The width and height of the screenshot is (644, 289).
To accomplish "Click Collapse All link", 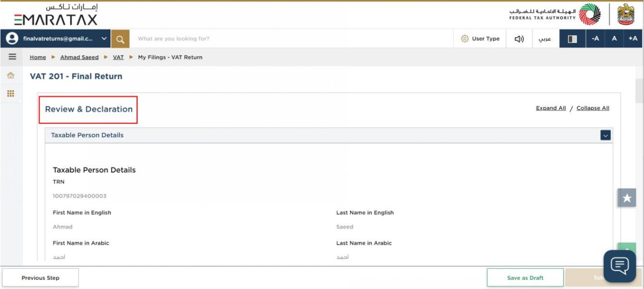I will pos(593,108).
